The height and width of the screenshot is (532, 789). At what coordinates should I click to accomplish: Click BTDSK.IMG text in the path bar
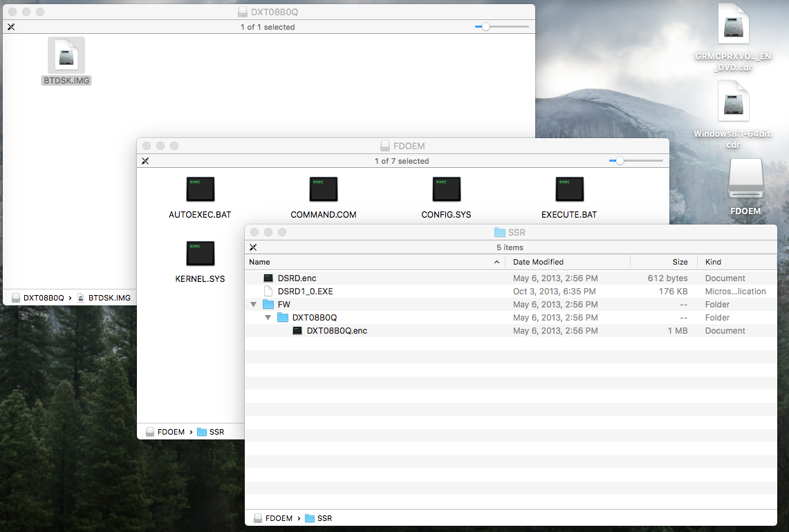[x=109, y=298]
